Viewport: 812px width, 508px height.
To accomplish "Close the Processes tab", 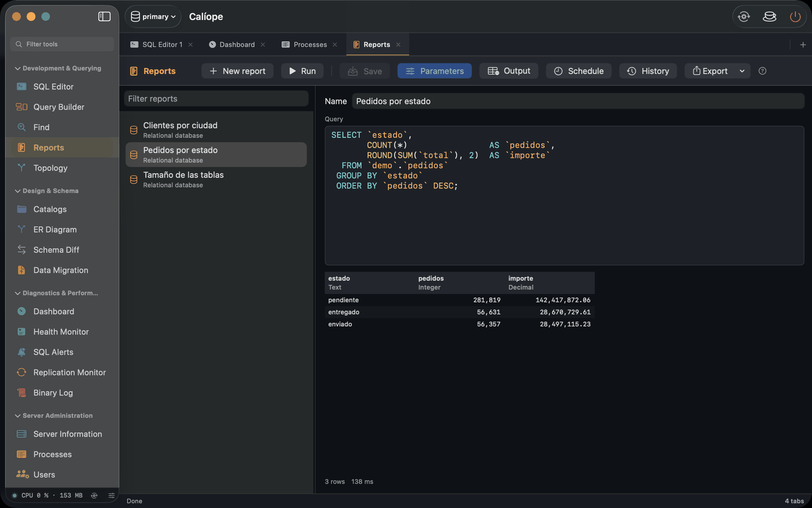I will coord(335,45).
